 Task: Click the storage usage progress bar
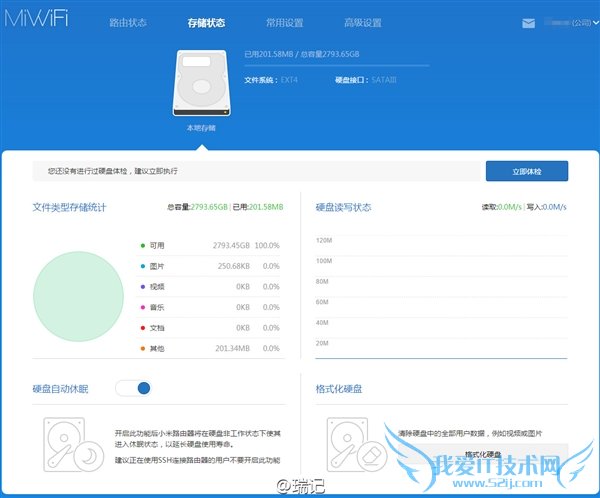coord(337,66)
